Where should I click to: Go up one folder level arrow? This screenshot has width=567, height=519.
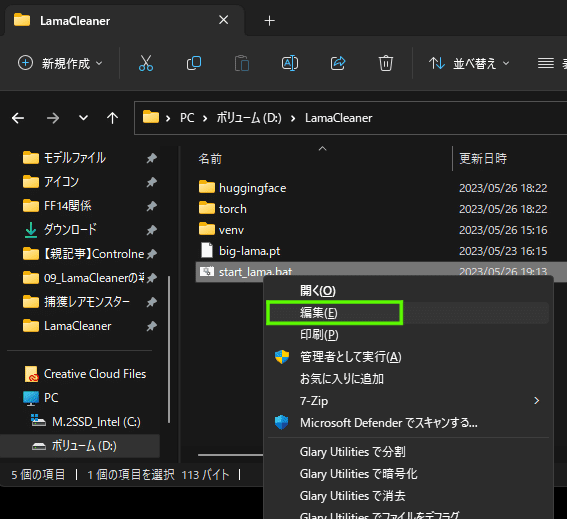point(112,118)
